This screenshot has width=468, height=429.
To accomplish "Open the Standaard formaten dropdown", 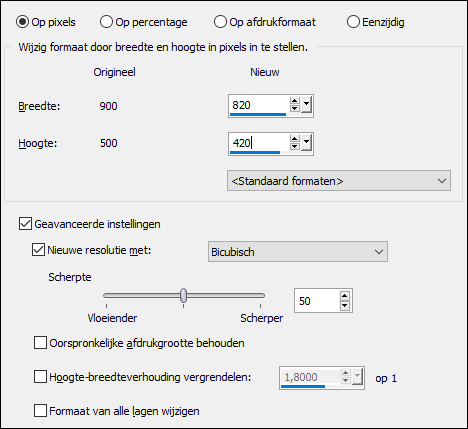I will click(339, 181).
